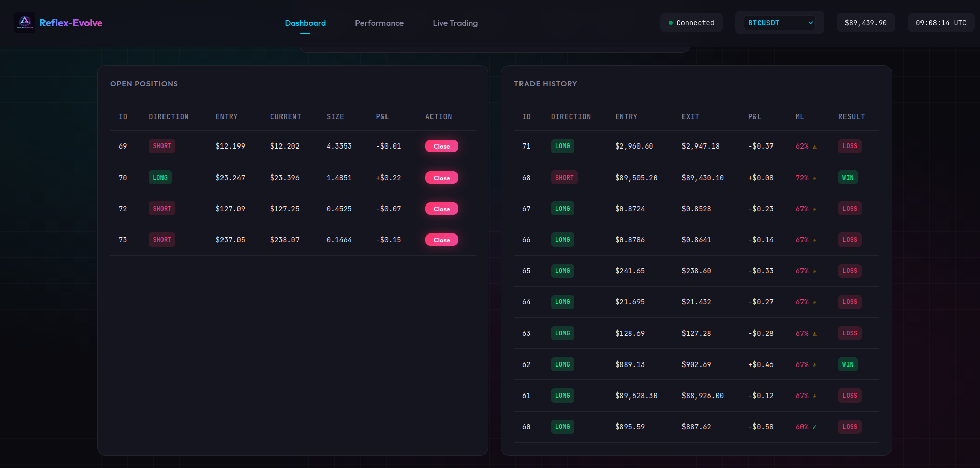Image resolution: width=980 pixels, height=468 pixels.
Task: Open the Live Trading tab
Action: point(455,23)
